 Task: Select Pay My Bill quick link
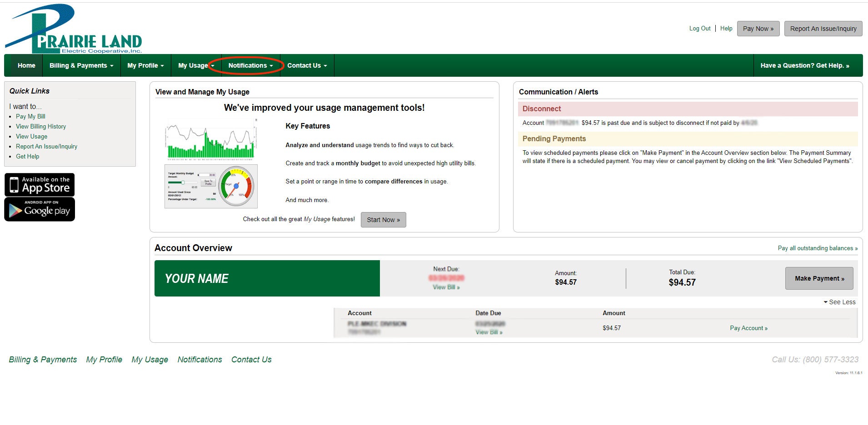[x=30, y=116]
